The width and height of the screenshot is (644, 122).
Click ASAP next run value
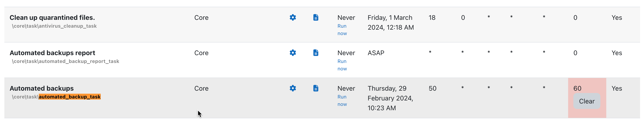[376, 53]
